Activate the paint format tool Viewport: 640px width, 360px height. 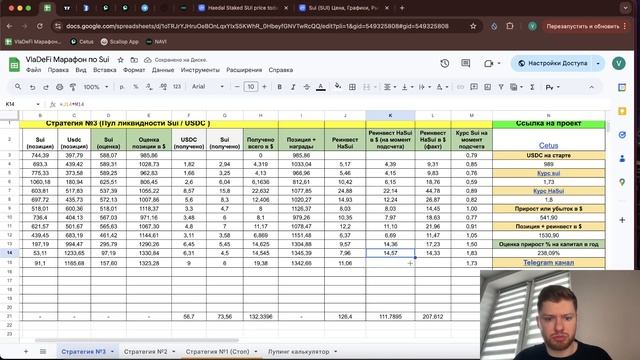point(73,87)
